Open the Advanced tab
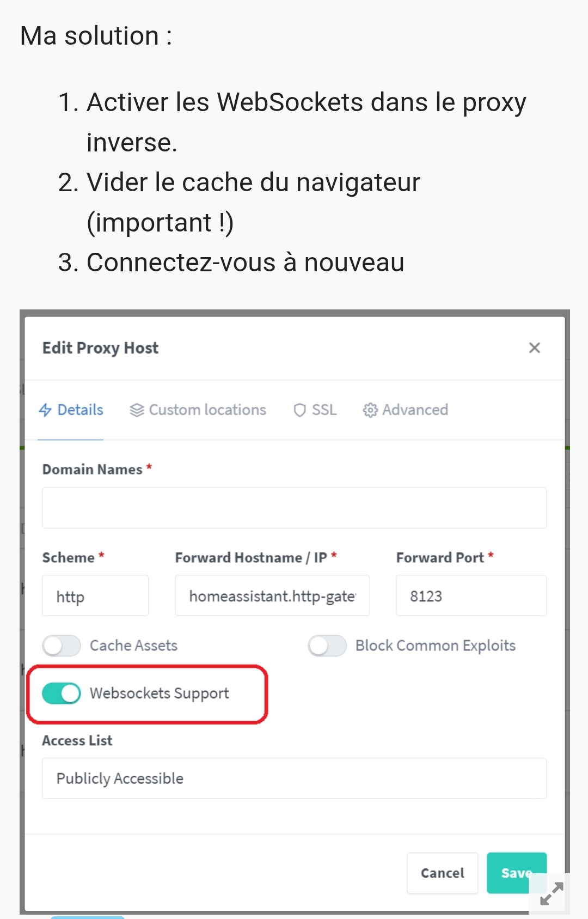 click(x=406, y=410)
